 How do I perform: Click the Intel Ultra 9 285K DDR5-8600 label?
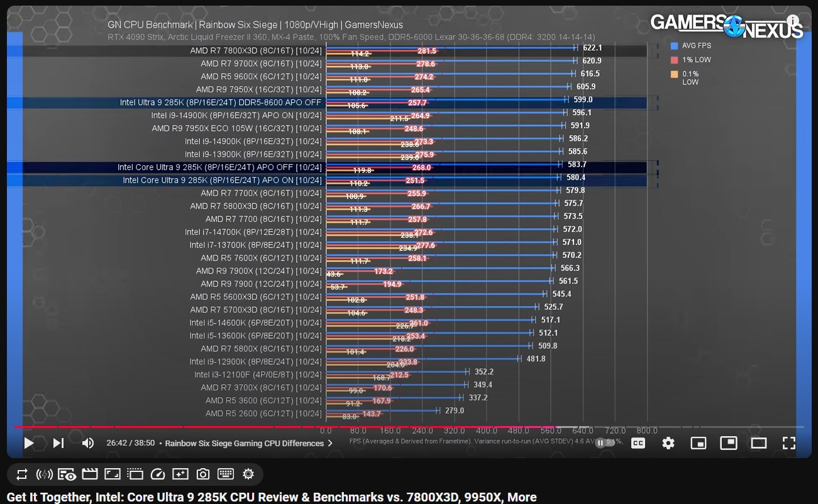click(x=221, y=102)
